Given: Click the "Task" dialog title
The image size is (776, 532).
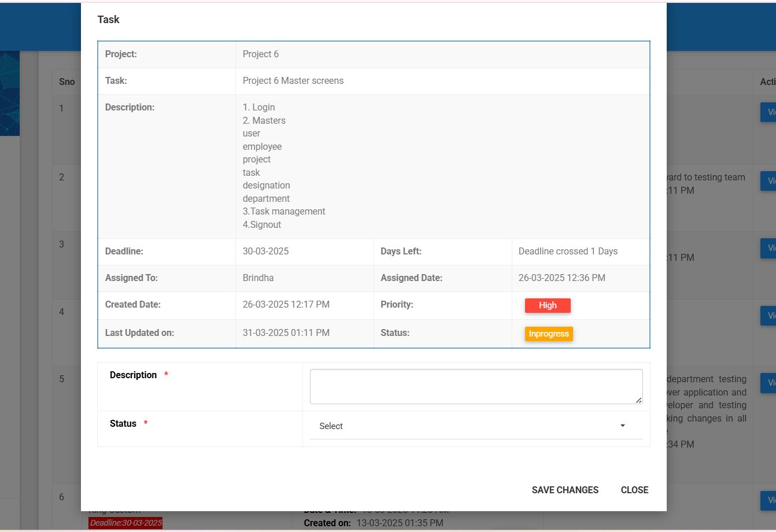Looking at the screenshot, I should (108, 20).
